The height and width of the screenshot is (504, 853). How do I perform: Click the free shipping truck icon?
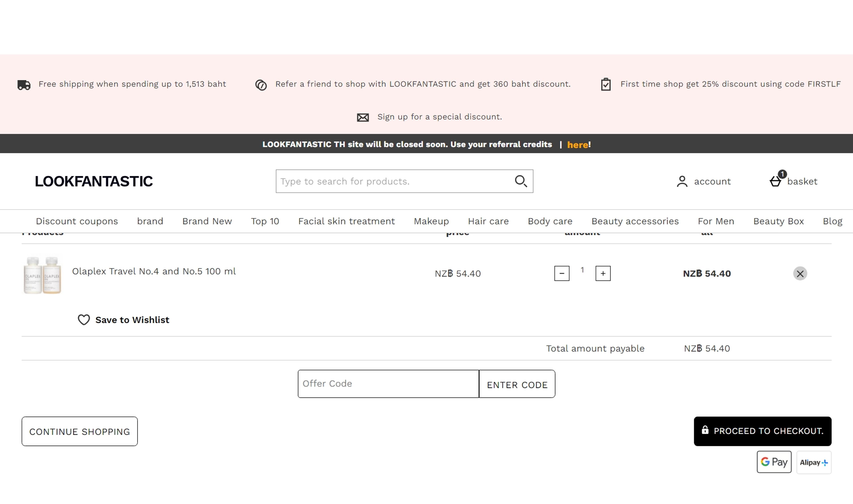point(24,85)
